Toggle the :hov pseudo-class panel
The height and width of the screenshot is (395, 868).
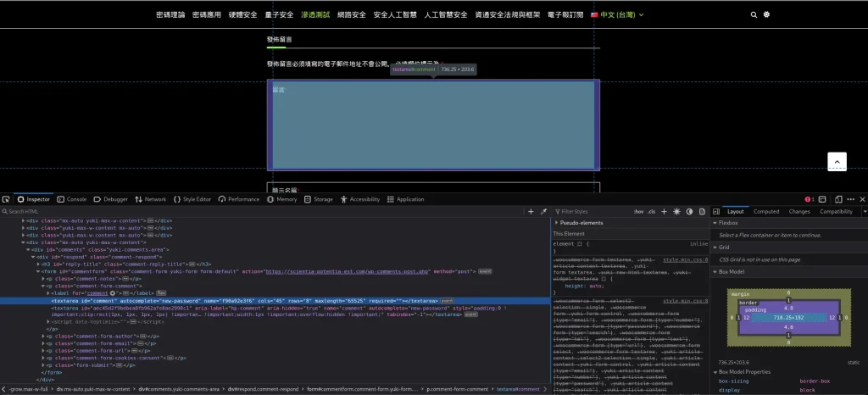click(x=639, y=211)
